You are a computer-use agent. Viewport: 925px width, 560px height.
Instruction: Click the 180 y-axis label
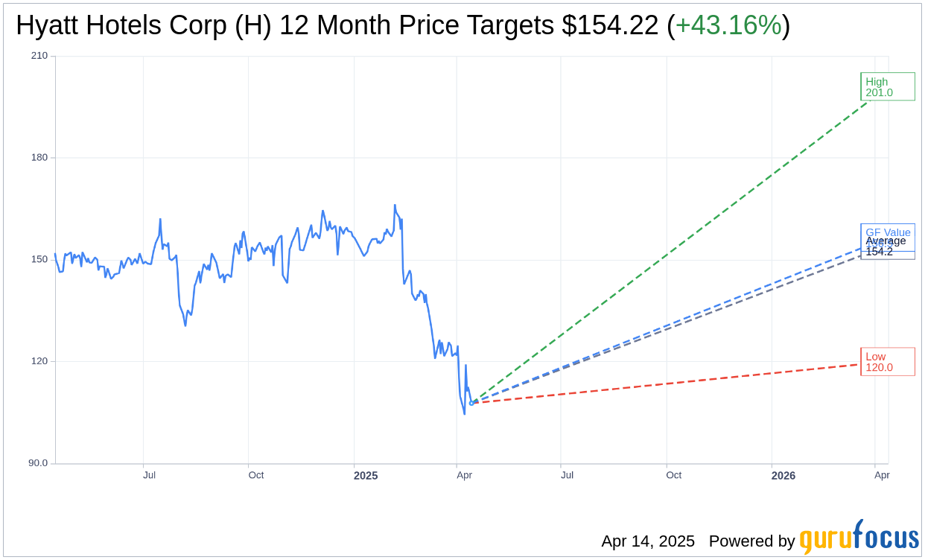click(39, 158)
